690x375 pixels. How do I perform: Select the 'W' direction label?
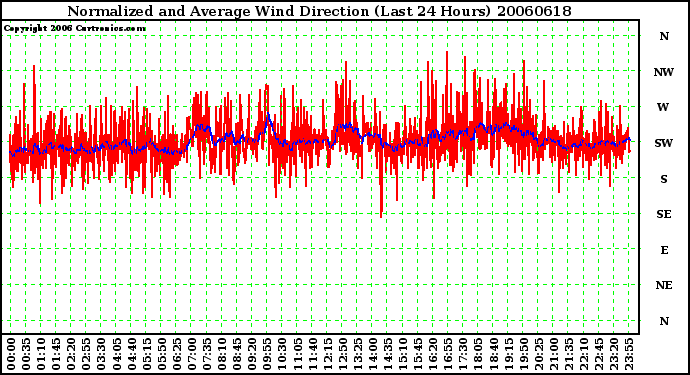tap(663, 107)
